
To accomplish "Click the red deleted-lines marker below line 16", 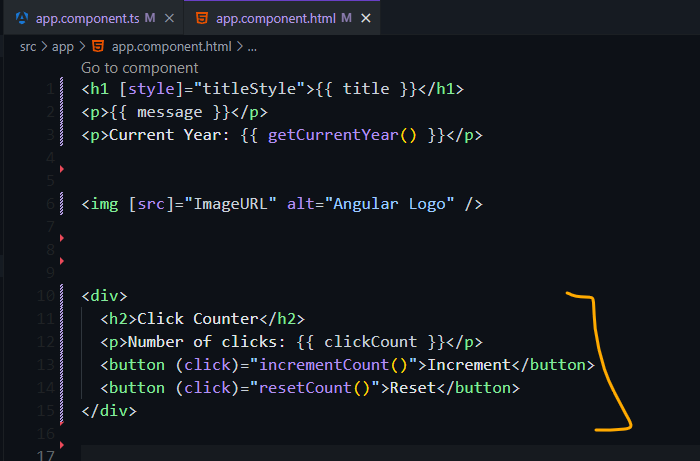I will 62,445.
